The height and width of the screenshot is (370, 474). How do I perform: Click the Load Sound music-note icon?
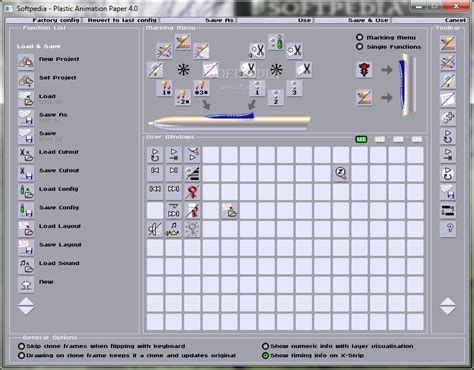[26, 266]
